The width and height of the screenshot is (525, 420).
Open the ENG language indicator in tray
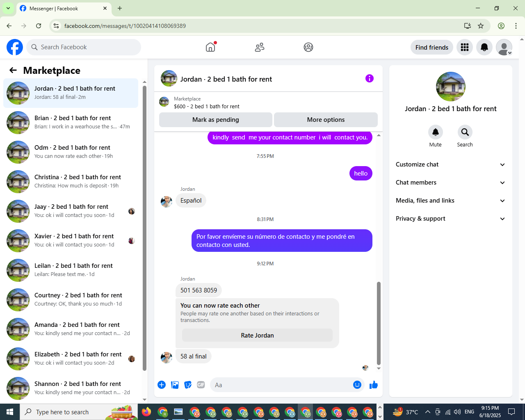click(469, 412)
